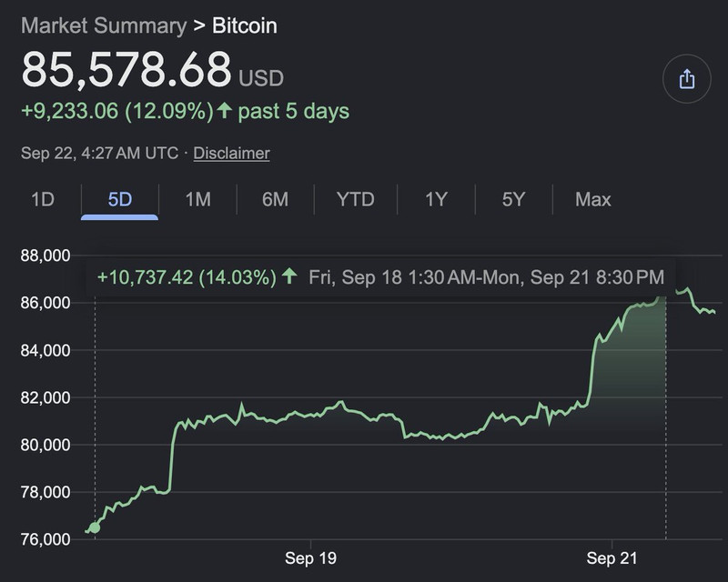The height and width of the screenshot is (582, 728).
Task: Click the green start point marker on chart
Action: [x=95, y=527]
